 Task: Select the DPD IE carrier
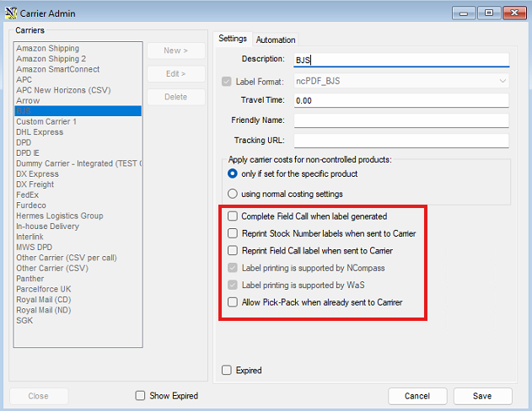pyautogui.click(x=78, y=153)
